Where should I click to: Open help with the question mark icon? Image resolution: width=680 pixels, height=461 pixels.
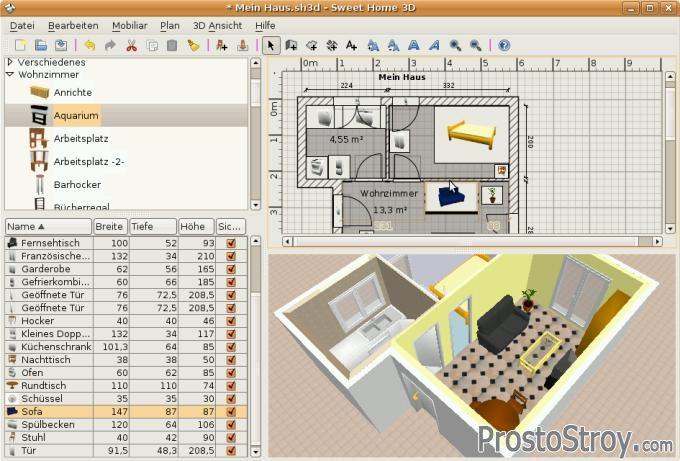pos(504,45)
